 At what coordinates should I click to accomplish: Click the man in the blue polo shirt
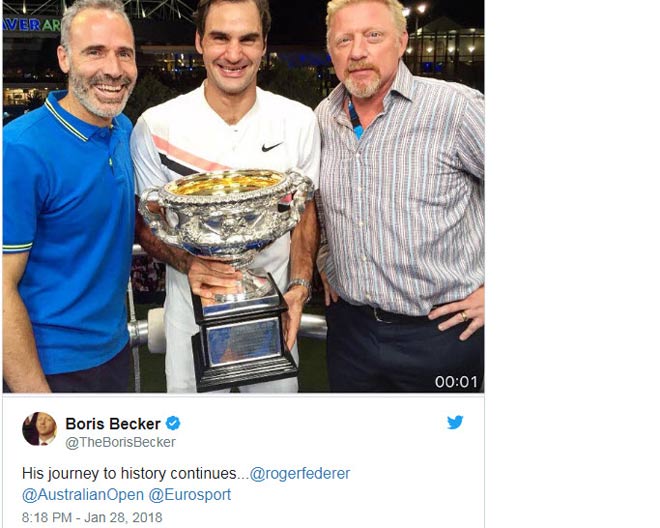(67, 198)
